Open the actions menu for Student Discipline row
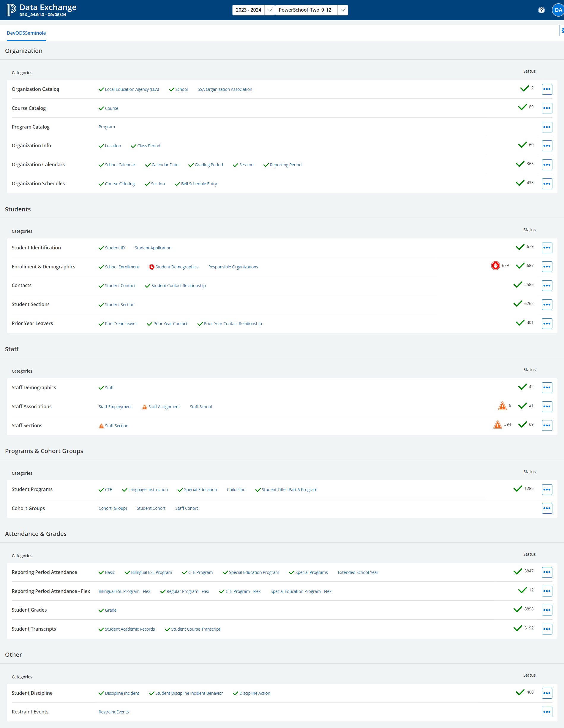 click(547, 693)
